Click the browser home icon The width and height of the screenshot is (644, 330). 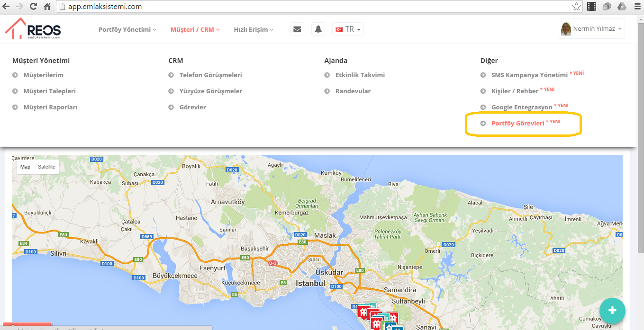pyautogui.click(x=47, y=7)
